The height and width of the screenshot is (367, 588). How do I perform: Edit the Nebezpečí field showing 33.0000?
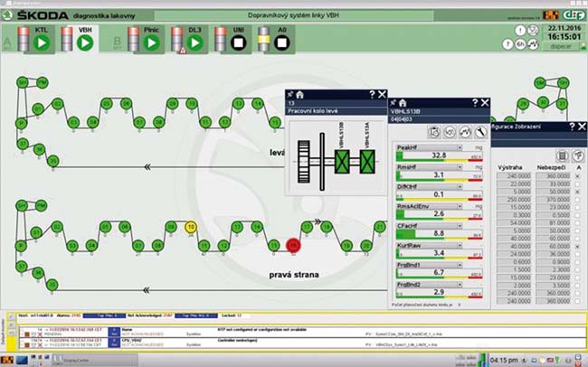(553, 183)
